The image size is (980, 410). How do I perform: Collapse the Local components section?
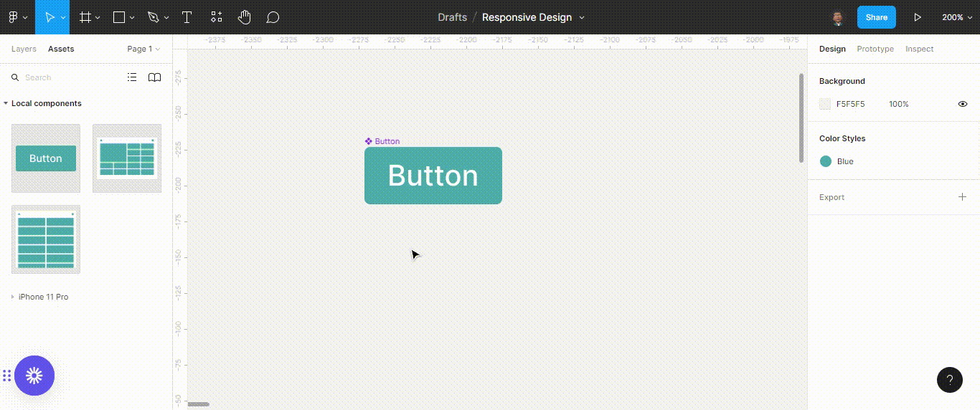tap(6, 103)
